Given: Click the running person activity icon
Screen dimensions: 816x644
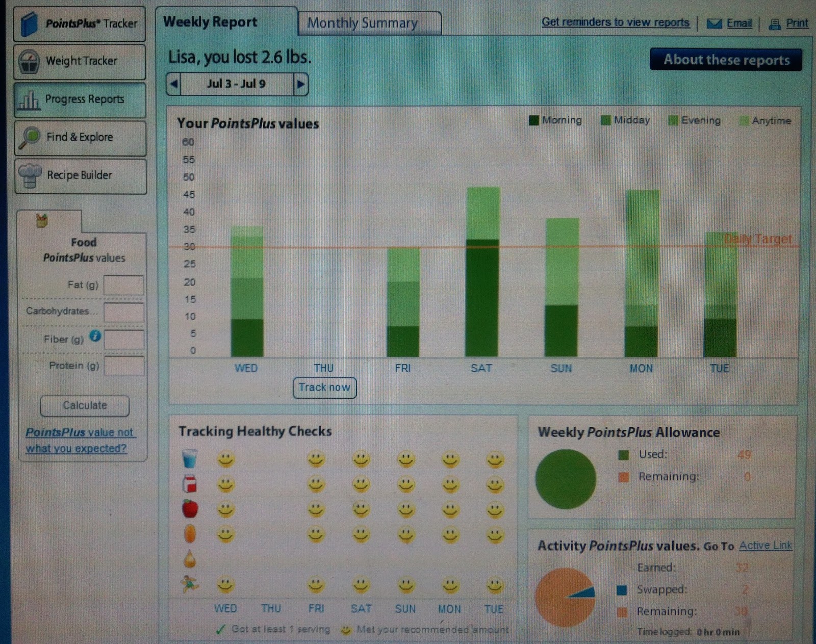Looking at the screenshot, I should (190, 584).
